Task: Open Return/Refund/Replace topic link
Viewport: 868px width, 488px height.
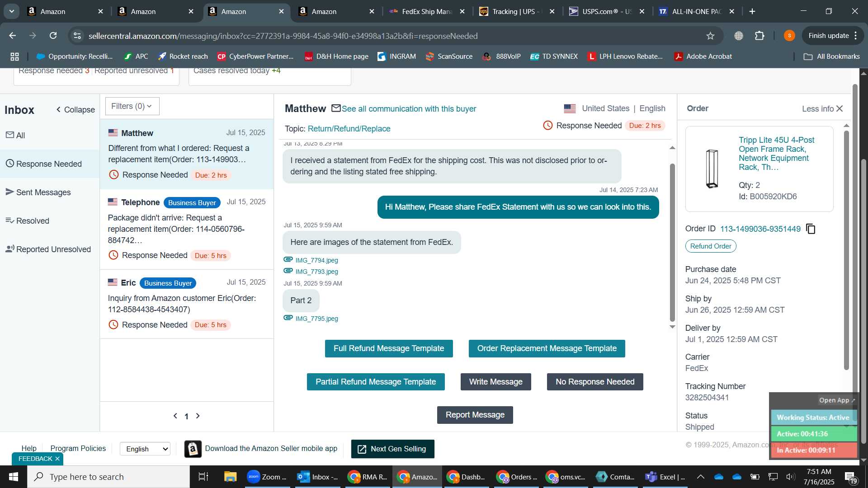Action: [349, 129]
